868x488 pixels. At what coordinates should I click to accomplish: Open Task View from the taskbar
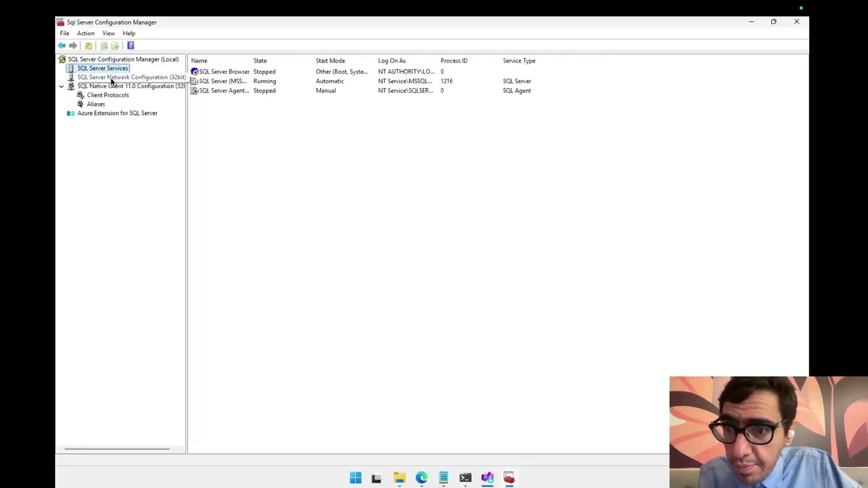point(376,478)
